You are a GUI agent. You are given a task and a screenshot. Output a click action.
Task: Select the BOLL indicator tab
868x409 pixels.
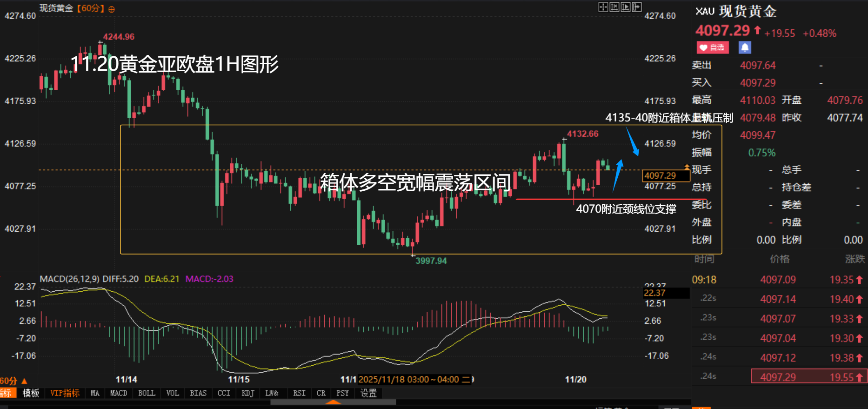coord(147,393)
